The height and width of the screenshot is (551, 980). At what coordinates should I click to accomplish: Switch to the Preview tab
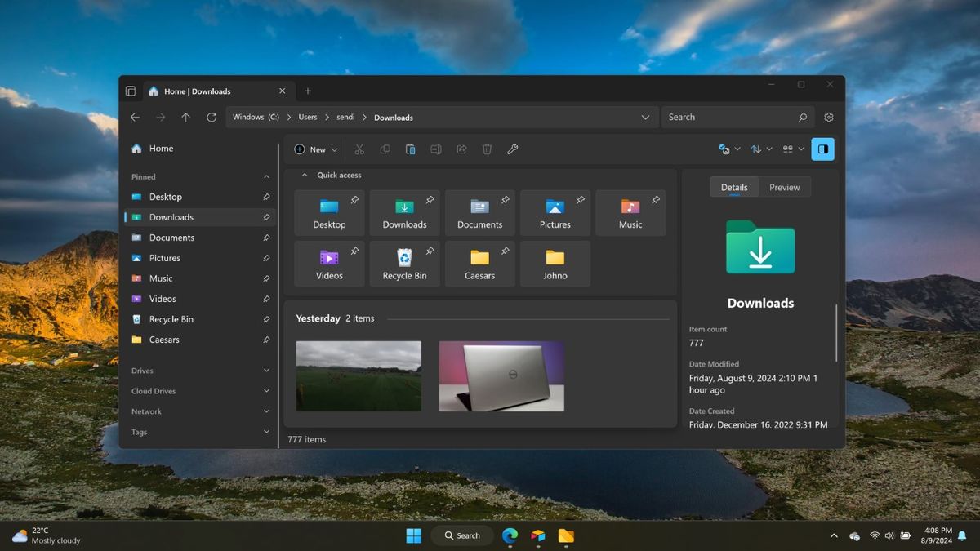[783, 187]
